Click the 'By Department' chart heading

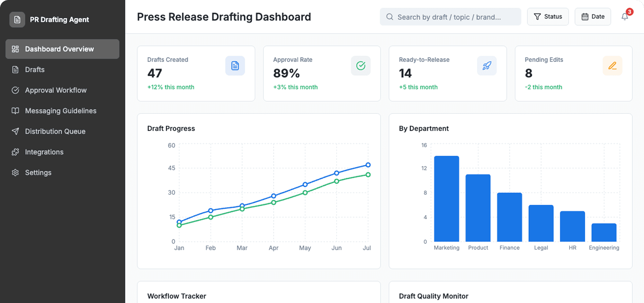(x=424, y=128)
